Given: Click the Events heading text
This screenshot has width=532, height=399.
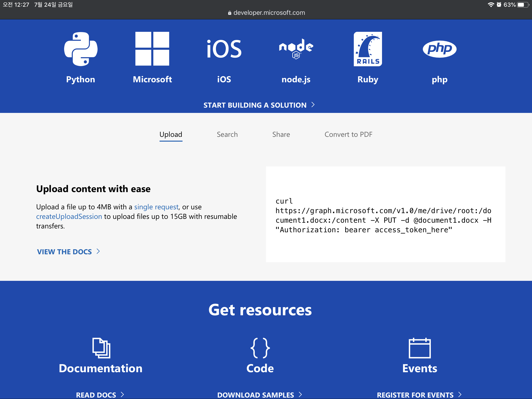Looking at the screenshot, I should coord(420,368).
